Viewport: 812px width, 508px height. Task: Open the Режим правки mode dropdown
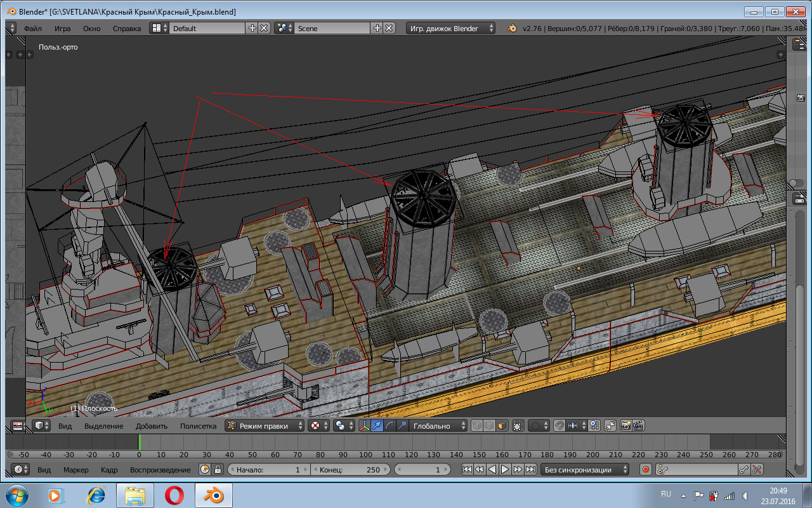pos(265,426)
